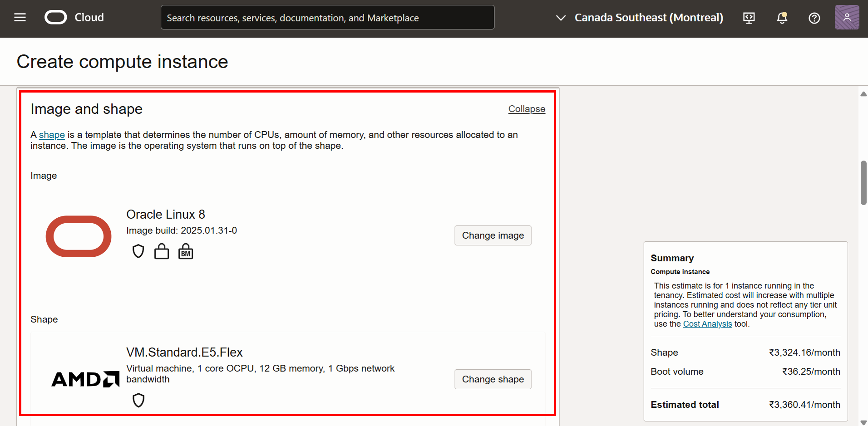This screenshot has height=426, width=868.
Task: Expand the Canada Southeast (Montreal) region selector
Action: 640,18
